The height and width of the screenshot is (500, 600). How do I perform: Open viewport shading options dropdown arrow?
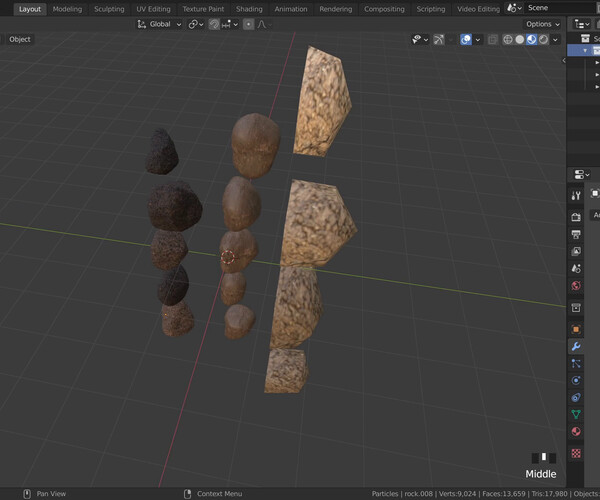tap(555, 39)
